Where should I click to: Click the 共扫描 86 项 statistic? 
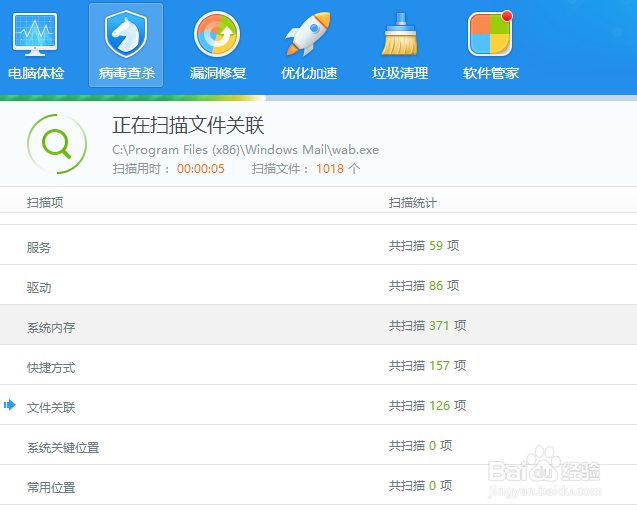pos(424,286)
